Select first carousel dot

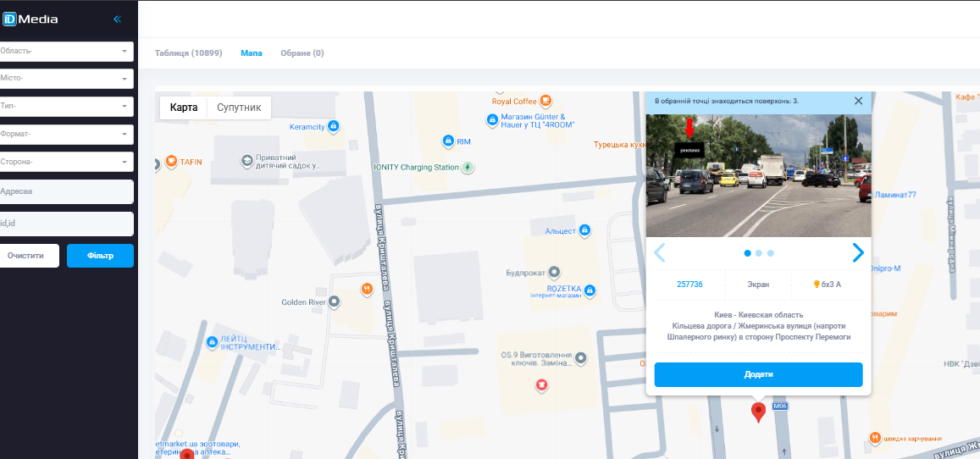748,253
